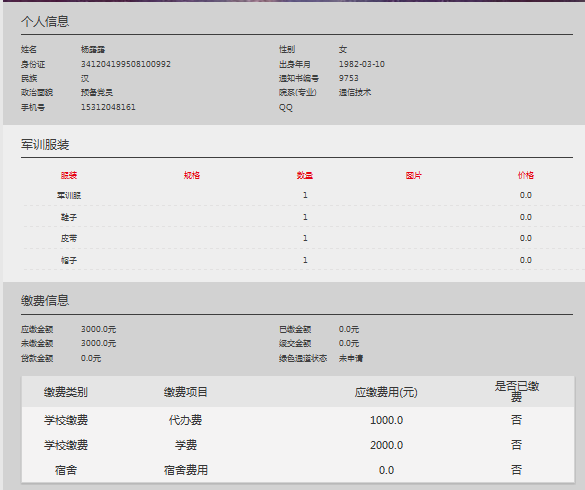Click the 数量 column header
This screenshot has width=585, height=490.
(x=305, y=175)
